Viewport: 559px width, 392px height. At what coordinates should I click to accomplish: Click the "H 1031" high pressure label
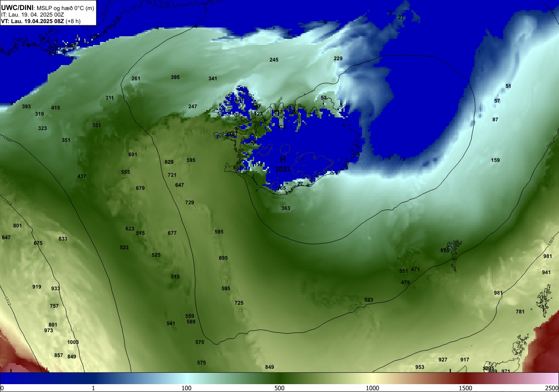pos(283,164)
